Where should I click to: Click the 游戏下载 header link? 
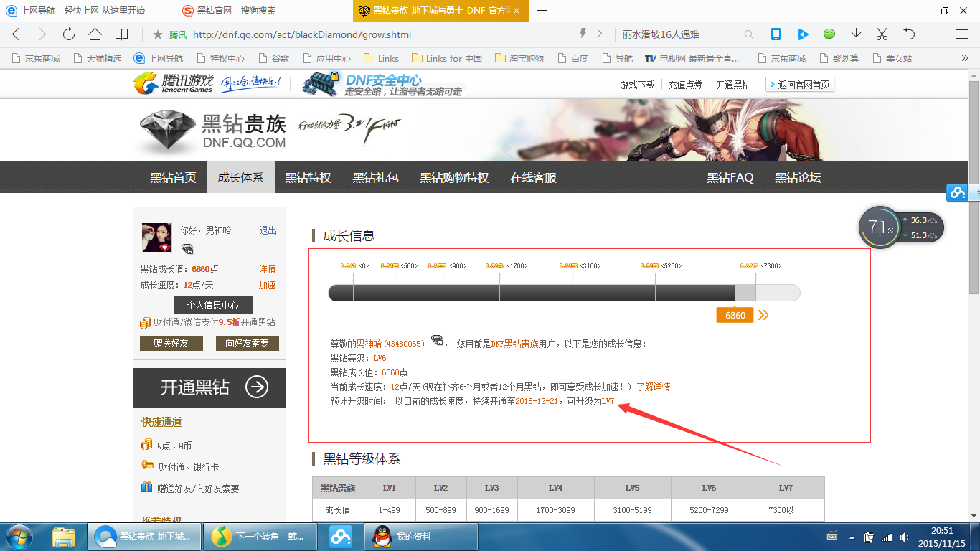[638, 85]
